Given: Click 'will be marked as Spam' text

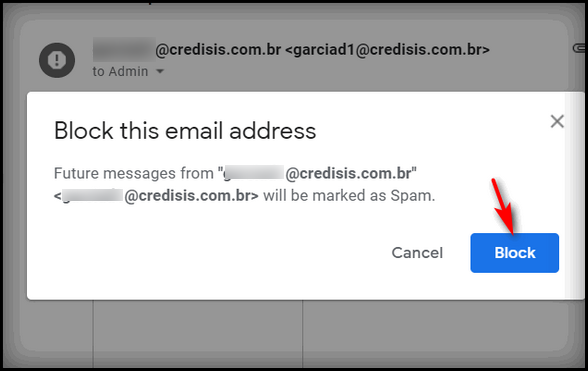Looking at the screenshot, I should click(x=349, y=196).
